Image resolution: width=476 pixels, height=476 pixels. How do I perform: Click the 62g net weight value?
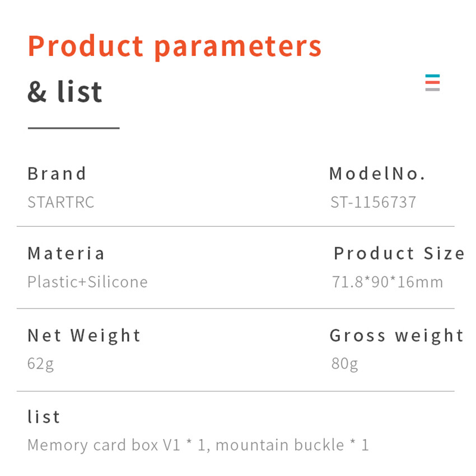coord(41,364)
